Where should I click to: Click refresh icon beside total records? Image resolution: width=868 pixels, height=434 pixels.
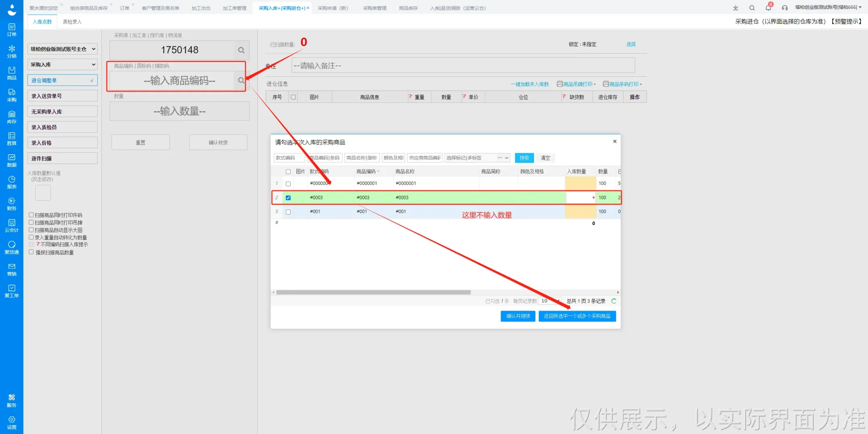point(613,301)
